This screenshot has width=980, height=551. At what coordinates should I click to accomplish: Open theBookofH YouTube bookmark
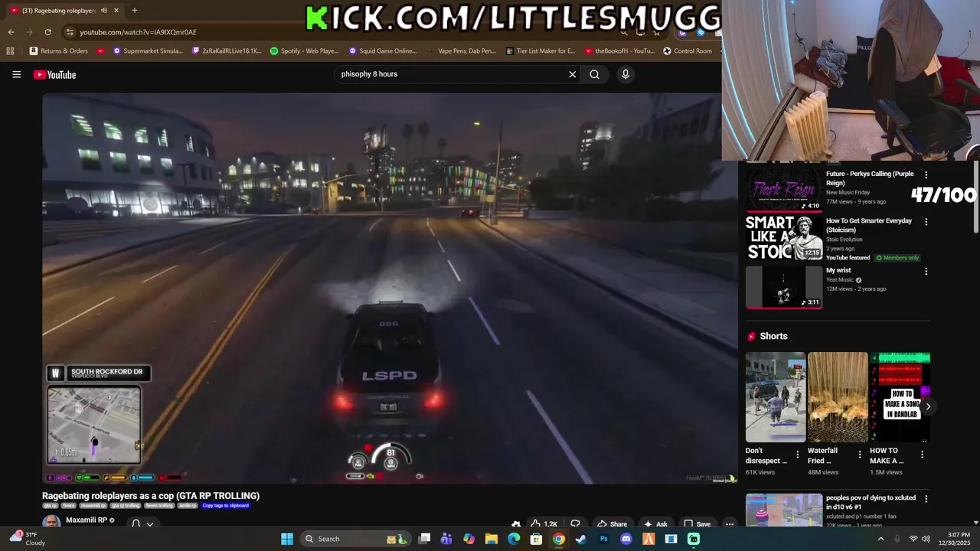coord(619,51)
